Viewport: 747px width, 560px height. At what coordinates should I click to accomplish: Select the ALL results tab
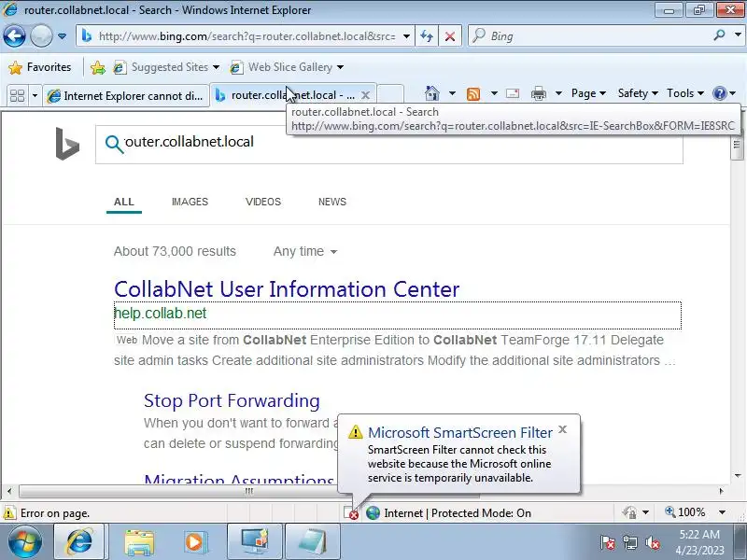(x=124, y=202)
